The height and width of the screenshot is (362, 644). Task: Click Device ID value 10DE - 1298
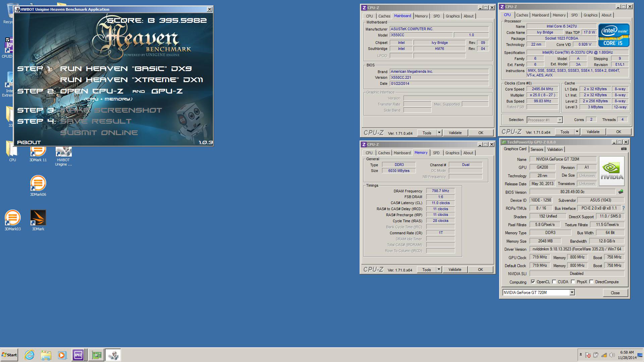[541, 200]
